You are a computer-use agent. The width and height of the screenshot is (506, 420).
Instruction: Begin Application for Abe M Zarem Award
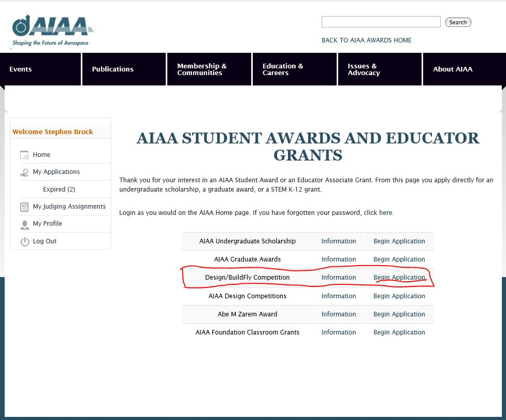coord(399,314)
